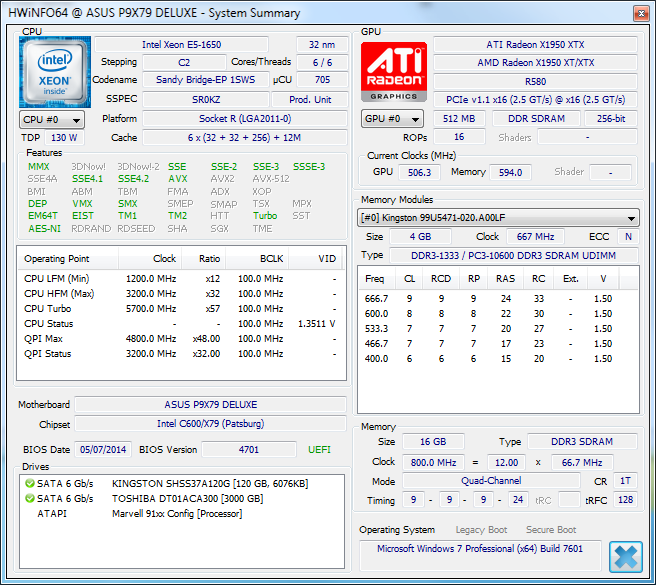Click the PCIe v1.1 x16 bus field
Image resolution: width=656 pixels, height=585 pixels.
(x=536, y=100)
